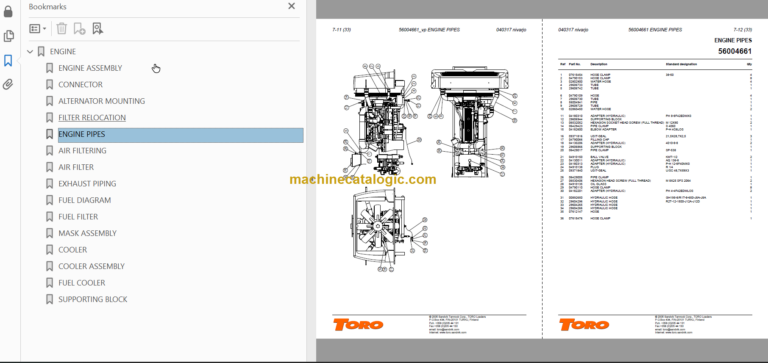The image size is (768, 363).
Task: Click the '7-11 (33)' page number text
Action: tap(341, 30)
